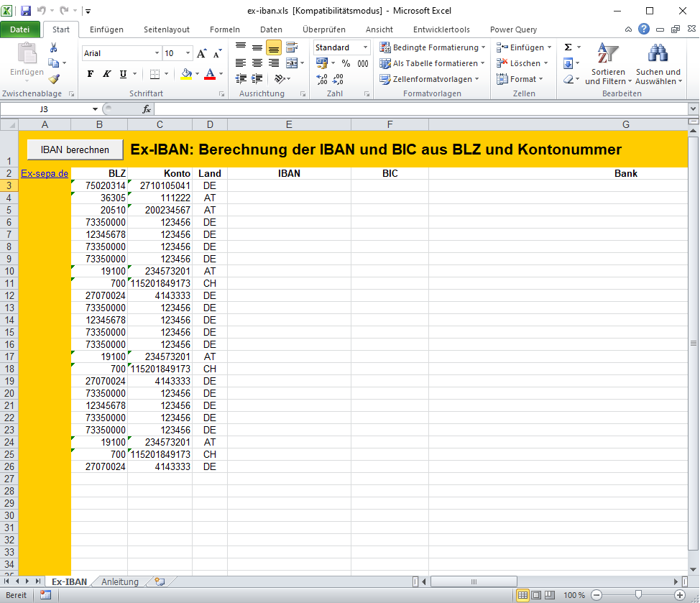The image size is (700, 603).
Task: Click the Save icon in title bar
Action: tap(26, 11)
